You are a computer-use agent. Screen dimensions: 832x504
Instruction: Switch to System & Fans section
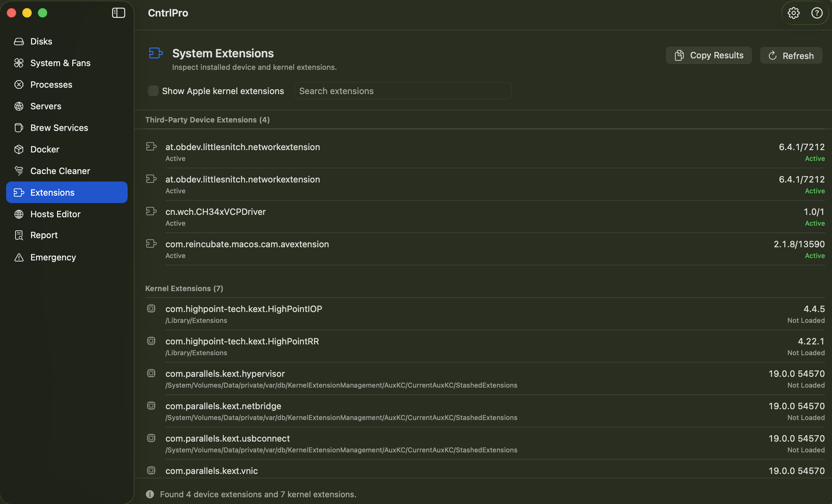coord(60,63)
